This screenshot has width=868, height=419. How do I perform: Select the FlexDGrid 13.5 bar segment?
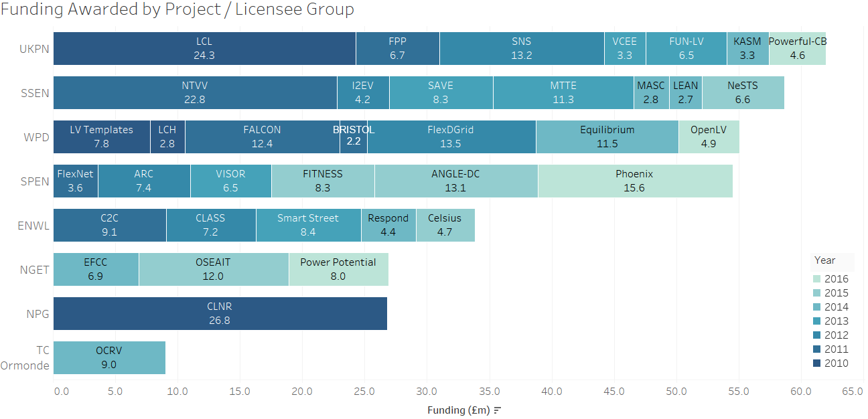[451, 137]
